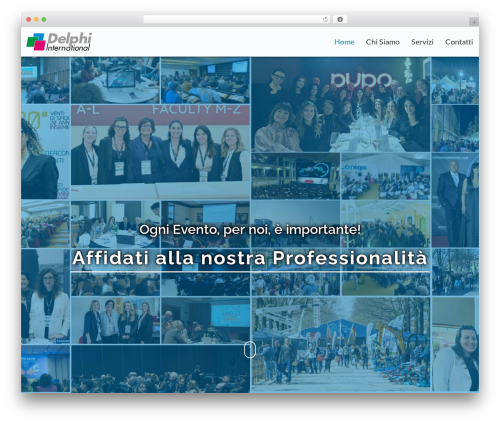Click the green maximize window dot
The image size is (500, 423).
(x=44, y=20)
